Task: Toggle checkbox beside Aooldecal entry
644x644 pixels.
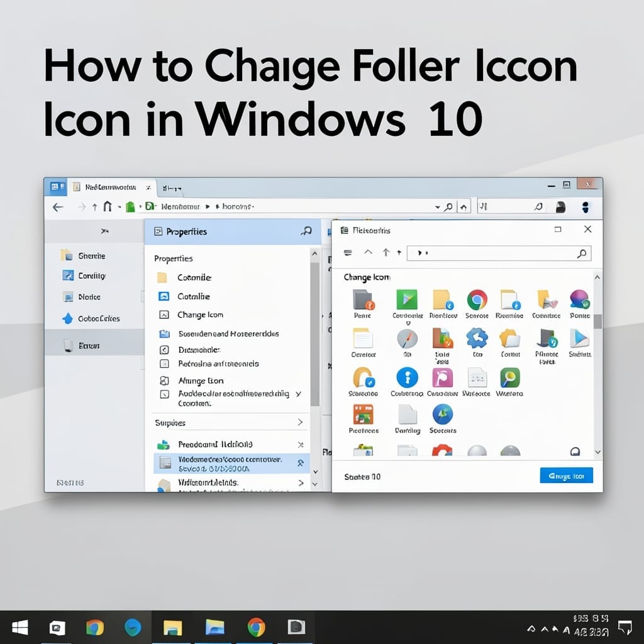Action: [164, 394]
